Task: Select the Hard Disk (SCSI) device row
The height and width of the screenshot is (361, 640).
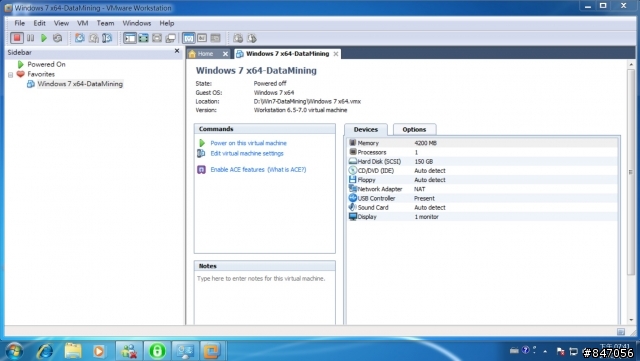Action: click(482, 161)
